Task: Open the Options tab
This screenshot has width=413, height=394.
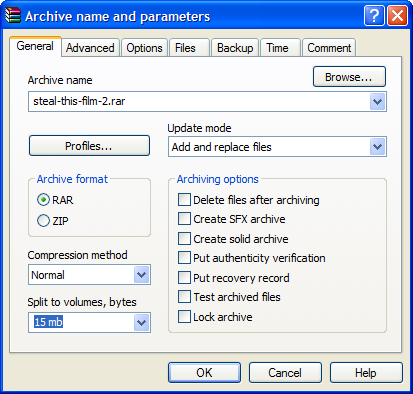Action: [144, 48]
